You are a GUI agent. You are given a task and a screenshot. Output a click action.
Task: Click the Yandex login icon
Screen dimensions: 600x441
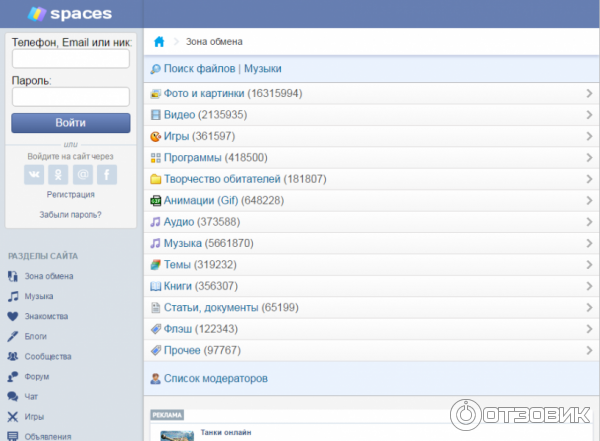point(58,175)
